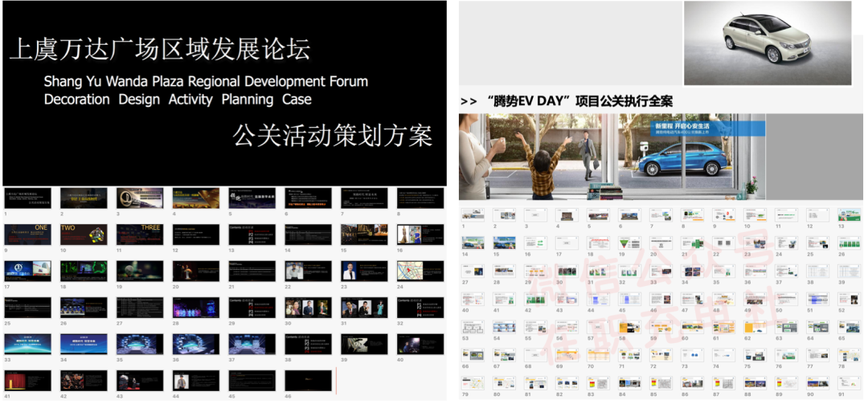868x408 pixels.
Task: Open Wanda deck text slide 45
Action: (x=252, y=381)
